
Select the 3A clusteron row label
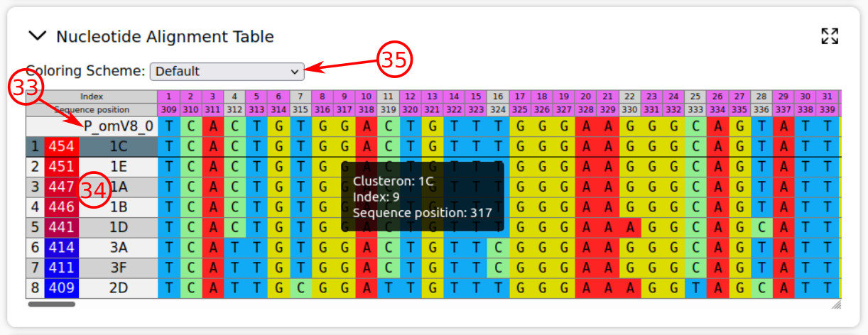[118, 248]
